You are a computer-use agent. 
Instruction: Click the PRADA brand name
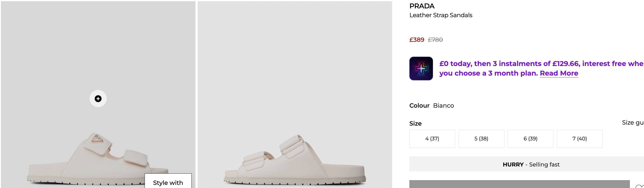(x=422, y=6)
